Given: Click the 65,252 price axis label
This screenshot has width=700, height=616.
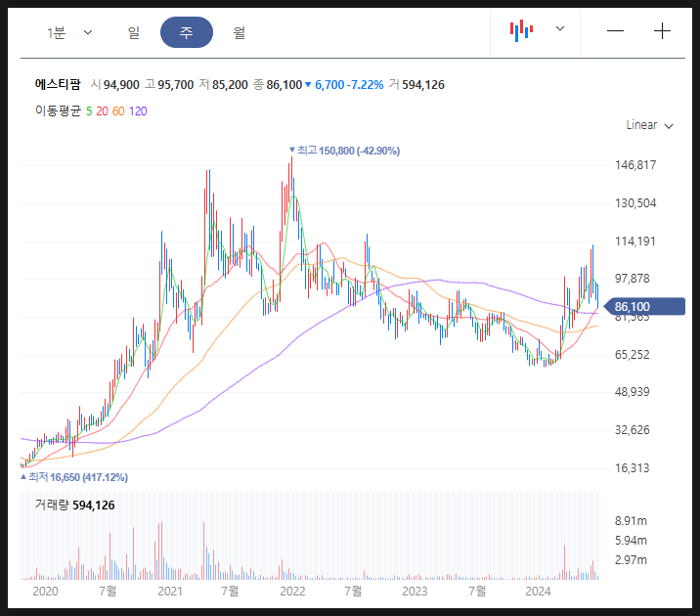Looking at the screenshot, I should pyautogui.click(x=633, y=355).
